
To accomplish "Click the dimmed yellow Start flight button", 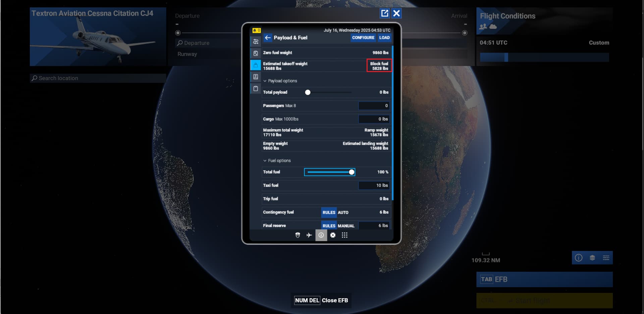I will [544, 301].
